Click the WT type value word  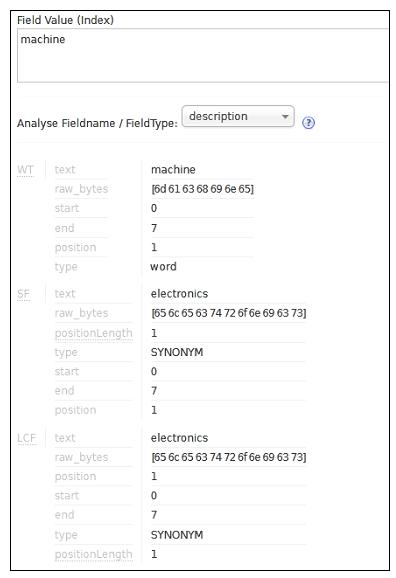point(163,267)
